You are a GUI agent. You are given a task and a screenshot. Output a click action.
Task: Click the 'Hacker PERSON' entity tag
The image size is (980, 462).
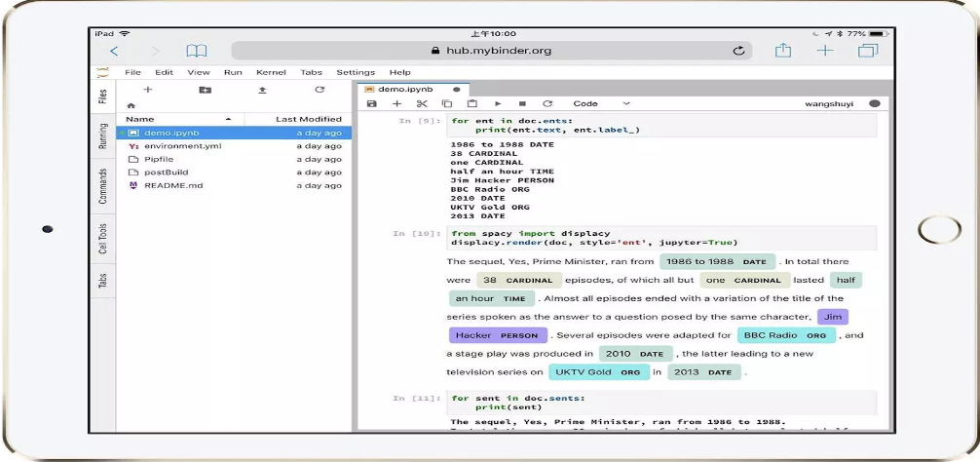(x=498, y=335)
